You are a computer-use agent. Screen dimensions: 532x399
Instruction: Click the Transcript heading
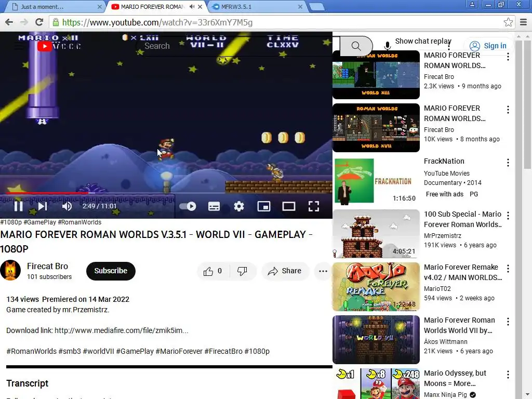[27, 383]
